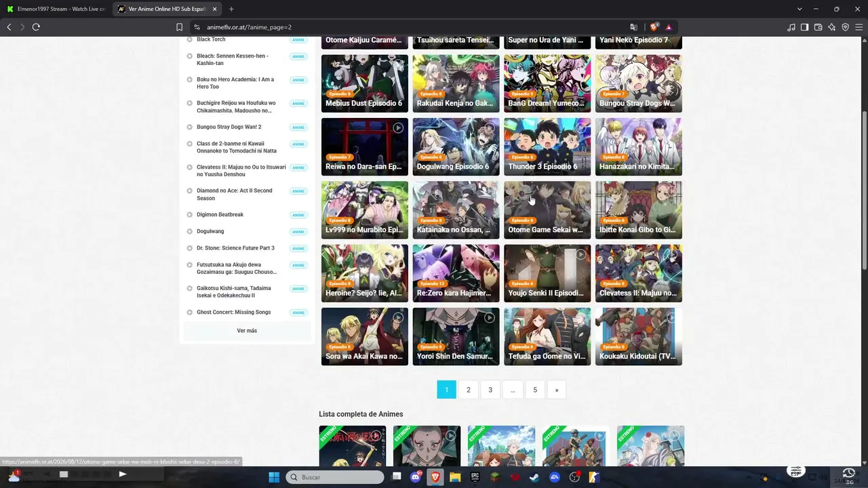Open the Koukaku Kidoutai (TV) card
Screen dimensions: 868x488
point(639,337)
